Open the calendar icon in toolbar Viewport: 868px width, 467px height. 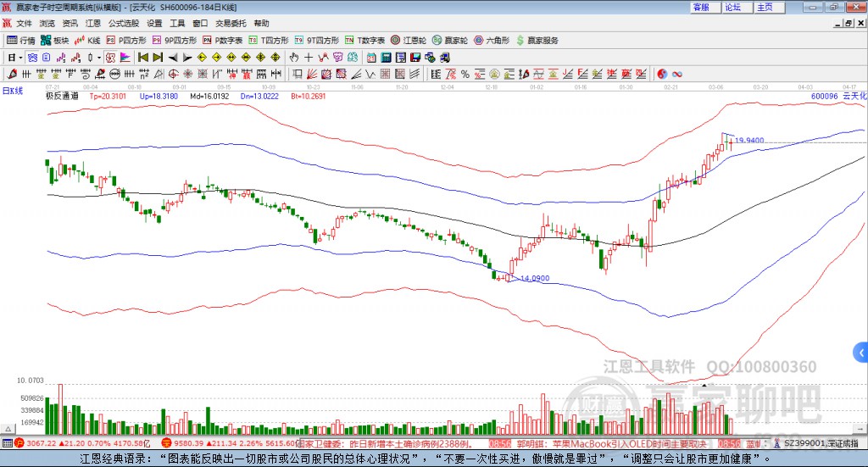click(x=371, y=58)
